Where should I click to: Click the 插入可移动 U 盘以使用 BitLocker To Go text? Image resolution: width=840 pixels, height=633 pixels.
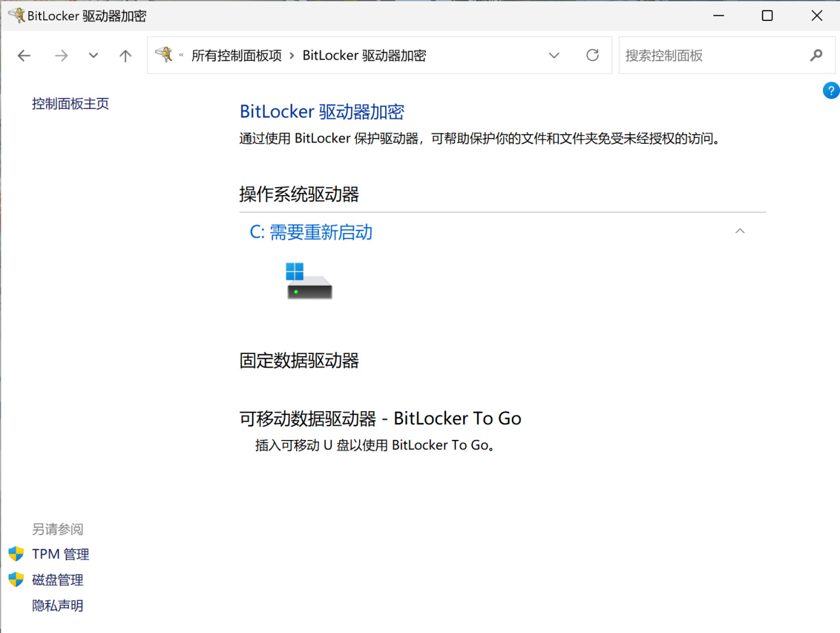(x=375, y=445)
